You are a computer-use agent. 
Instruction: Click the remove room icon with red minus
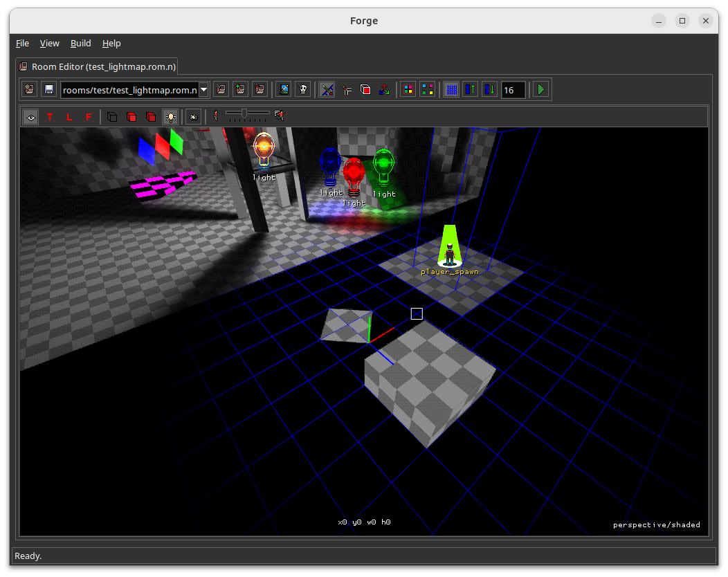click(x=260, y=89)
